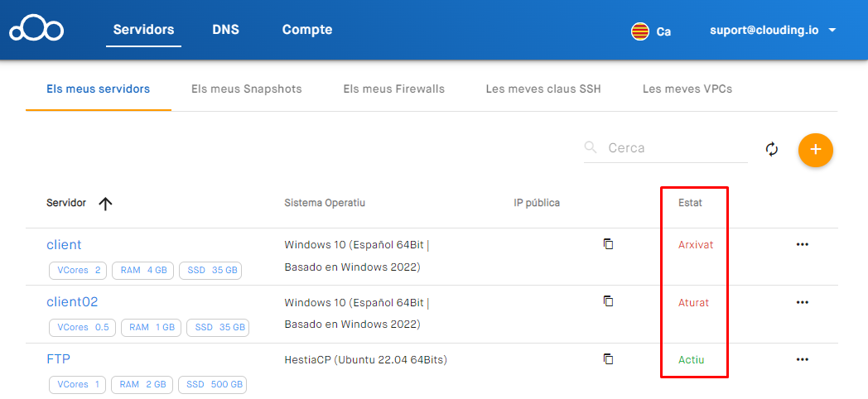Copy the public IP of client server

tap(608, 244)
